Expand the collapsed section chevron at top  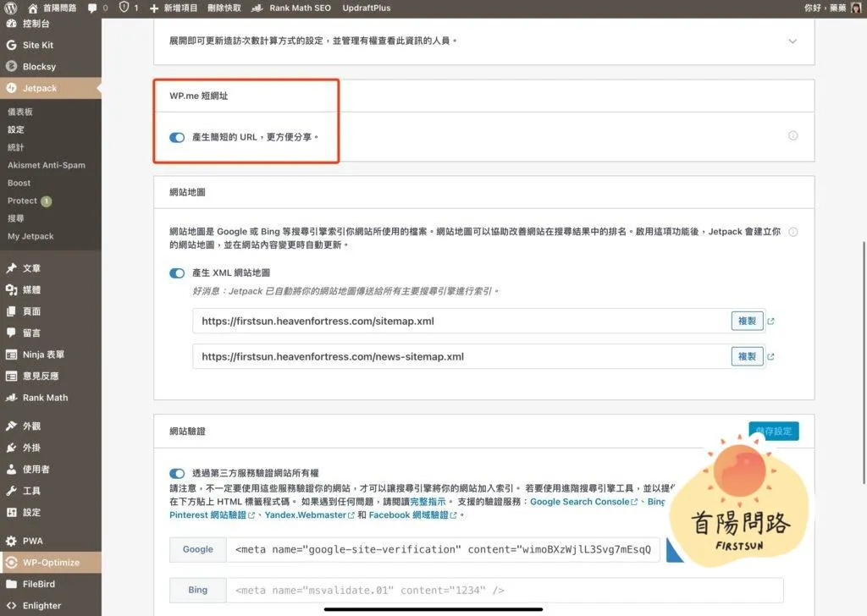point(792,41)
